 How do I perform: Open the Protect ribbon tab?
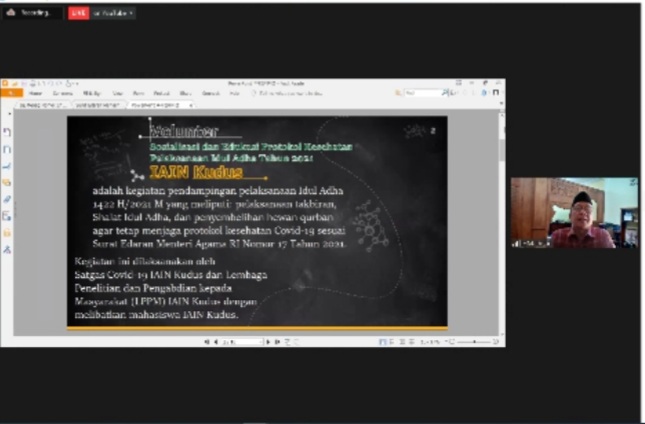click(x=161, y=93)
